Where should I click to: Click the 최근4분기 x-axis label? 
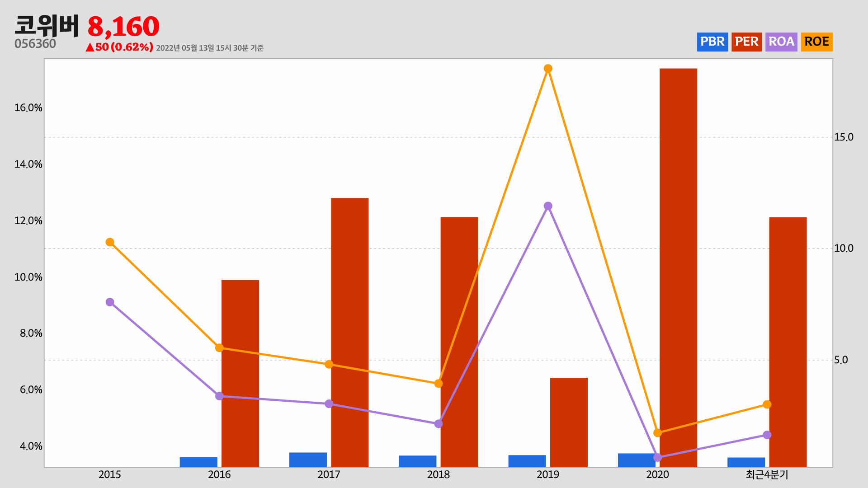[767, 474]
